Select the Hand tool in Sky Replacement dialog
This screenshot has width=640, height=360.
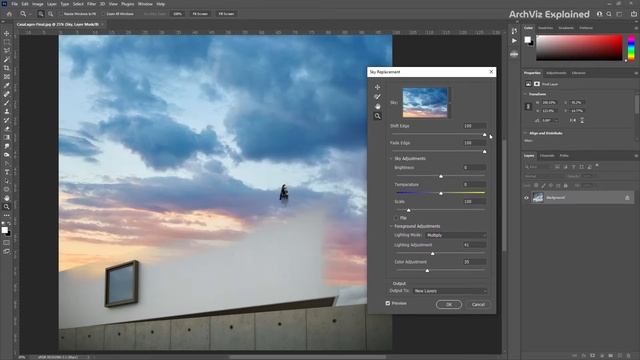point(377,106)
